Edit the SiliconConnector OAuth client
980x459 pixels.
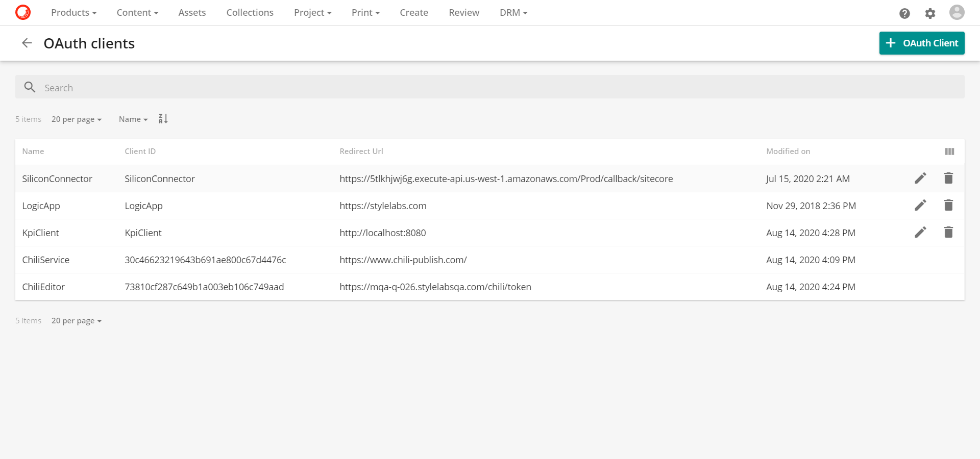pos(920,178)
